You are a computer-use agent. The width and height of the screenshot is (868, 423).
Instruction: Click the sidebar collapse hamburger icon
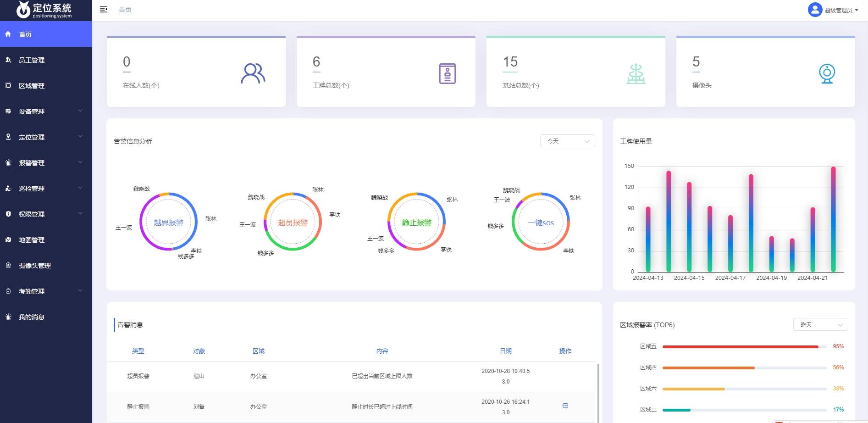click(104, 9)
